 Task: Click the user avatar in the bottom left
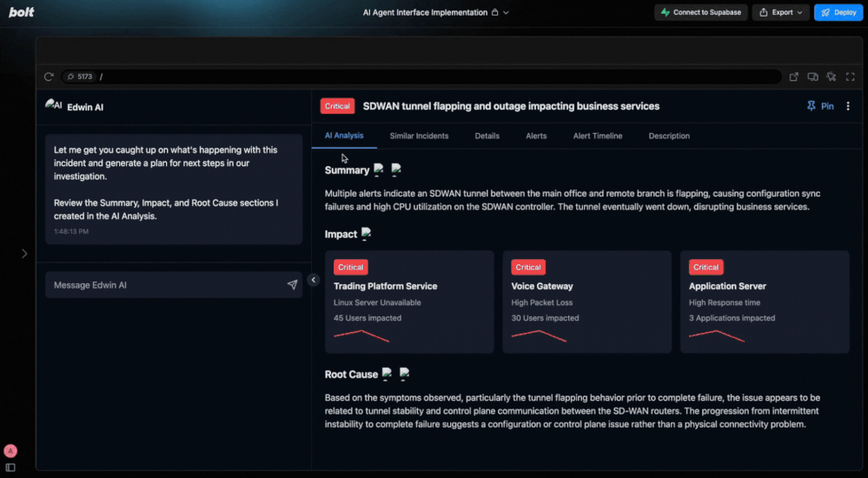pyautogui.click(x=10, y=451)
